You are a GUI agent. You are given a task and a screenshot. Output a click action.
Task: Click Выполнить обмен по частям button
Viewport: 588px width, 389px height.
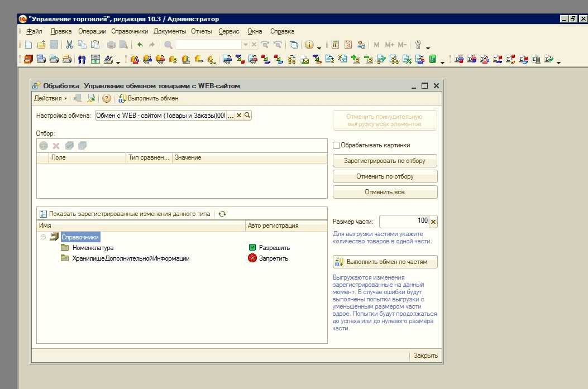[385, 262]
